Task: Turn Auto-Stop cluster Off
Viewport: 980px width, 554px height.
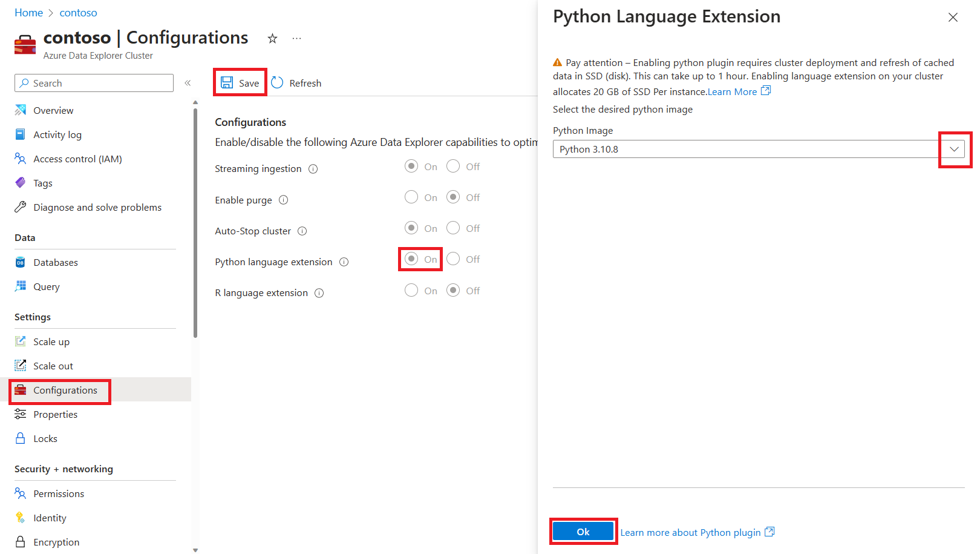Action: pos(453,228)
